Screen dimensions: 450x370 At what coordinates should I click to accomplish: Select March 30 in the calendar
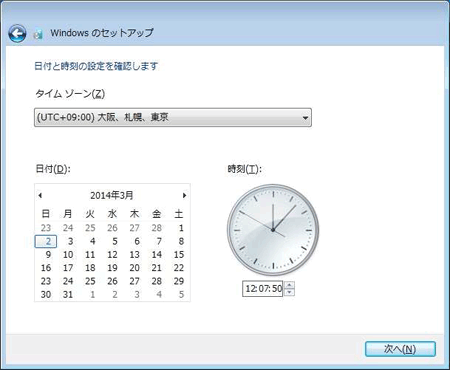tap(46, 295)
